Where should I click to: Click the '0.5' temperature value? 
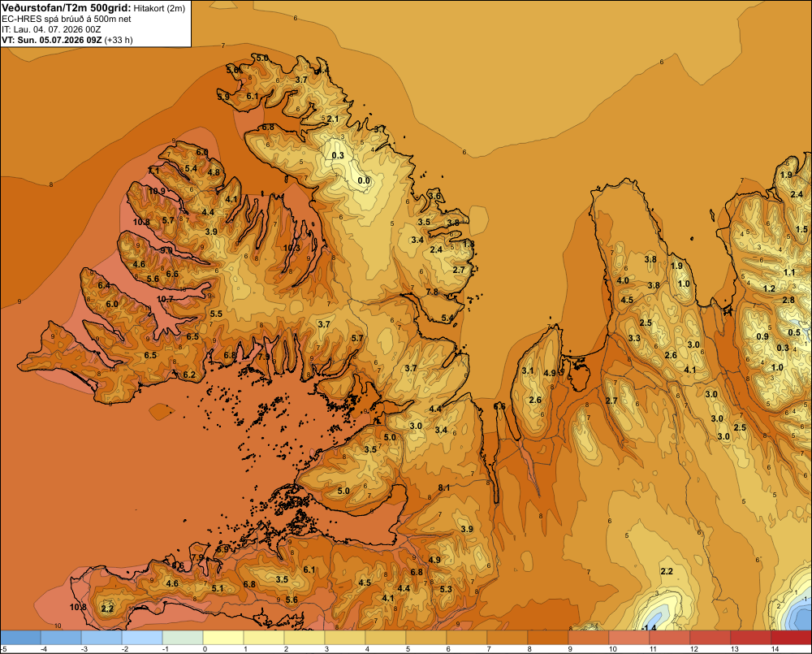point(794,332)
